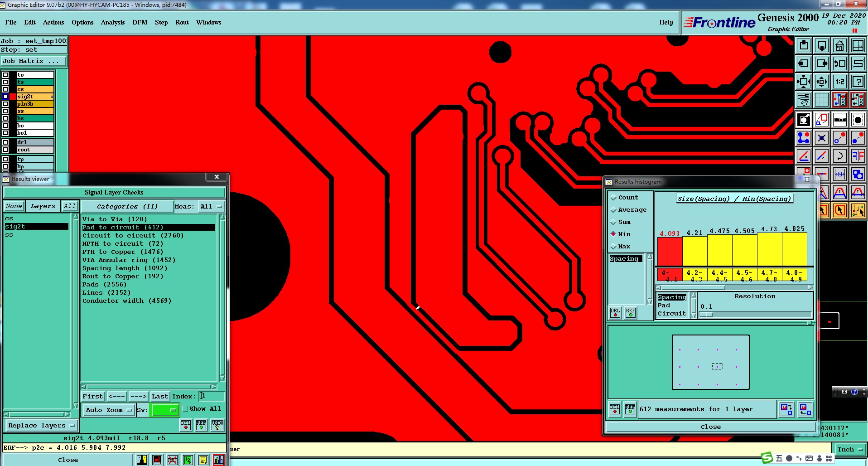
Task: Click the previous zoom (undo view) icon
Action: click(840, 63)
